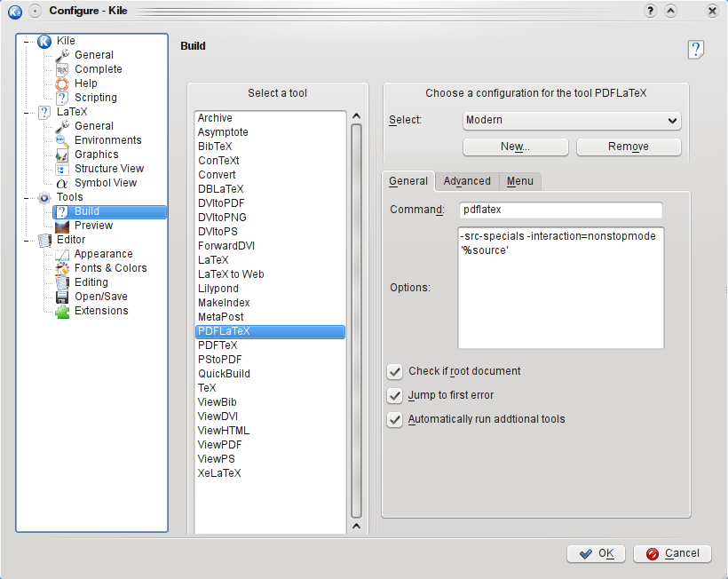Open Symbol View via its alpha icon
Image resolution: width=728 pixels, height=579 pixels.
[62, 183]
